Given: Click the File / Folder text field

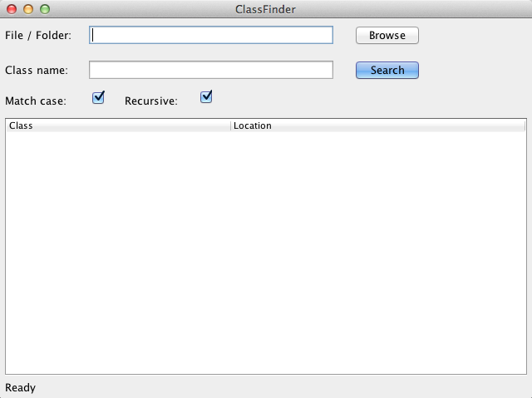Looking at the screenshot, I should (x=211, y=35).
